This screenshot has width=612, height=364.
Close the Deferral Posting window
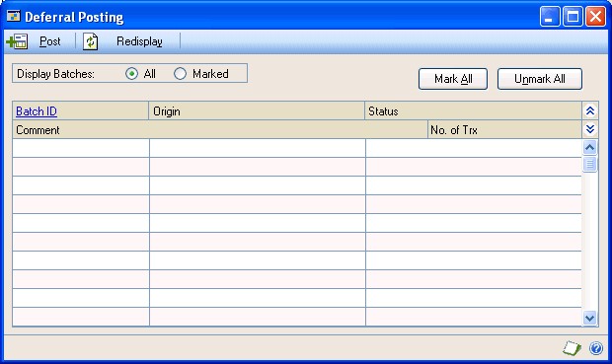point(595,17)
